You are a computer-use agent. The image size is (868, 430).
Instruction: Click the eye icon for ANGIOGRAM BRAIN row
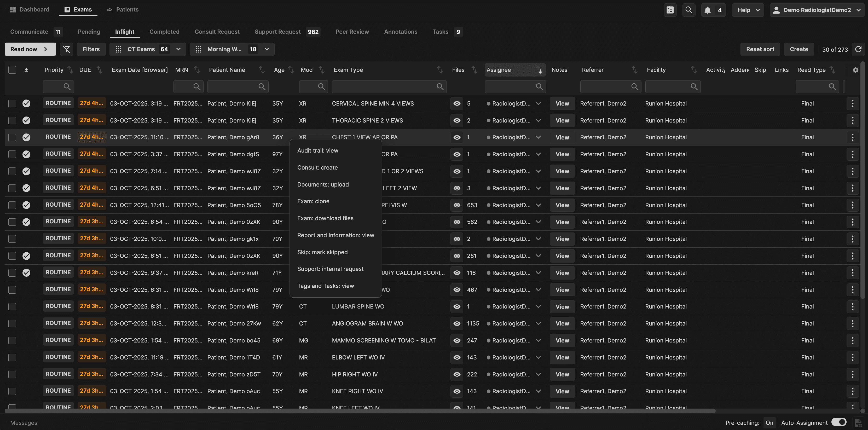pos(456,323)
